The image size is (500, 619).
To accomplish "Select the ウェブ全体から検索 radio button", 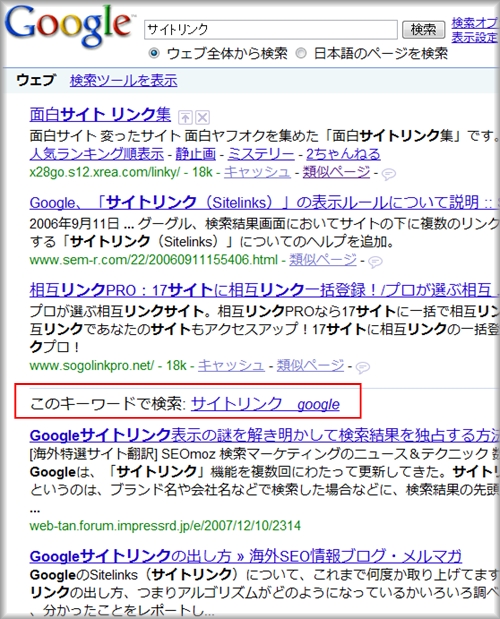I will click(154, 53).
